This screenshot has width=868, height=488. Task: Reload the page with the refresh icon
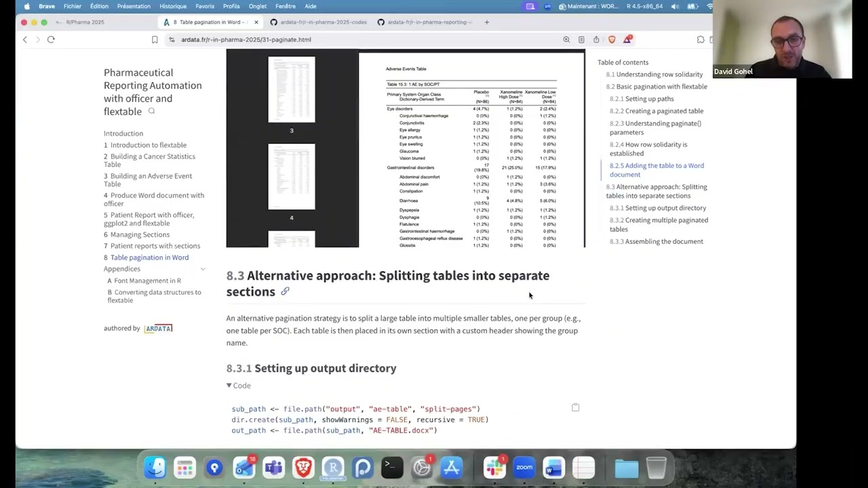[x=51, y=39]
